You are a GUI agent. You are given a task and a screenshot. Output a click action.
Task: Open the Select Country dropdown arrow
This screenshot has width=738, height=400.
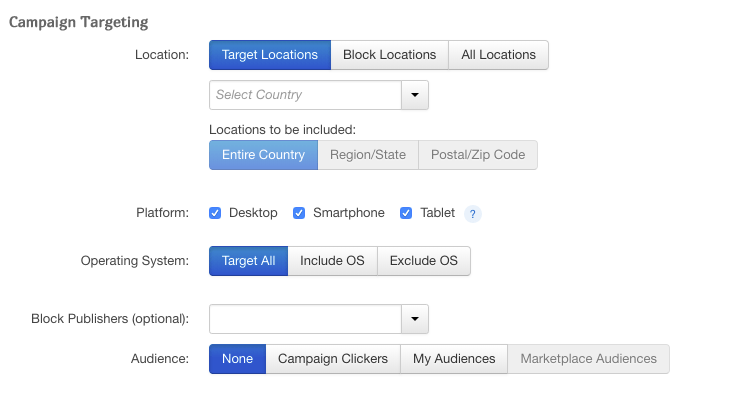415,95
